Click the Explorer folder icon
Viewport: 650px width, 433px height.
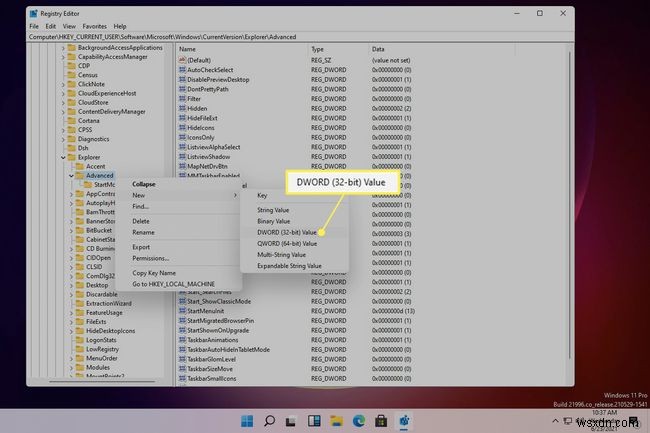(x=71, y=157)
